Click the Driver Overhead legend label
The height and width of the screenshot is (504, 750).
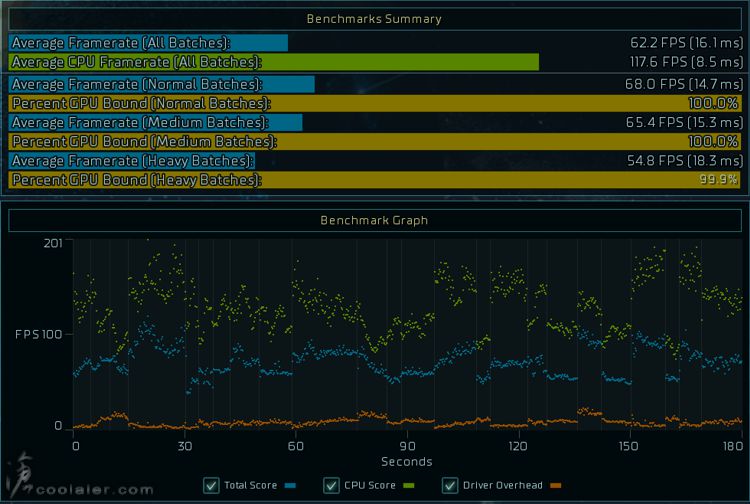(x=503, y=485)
